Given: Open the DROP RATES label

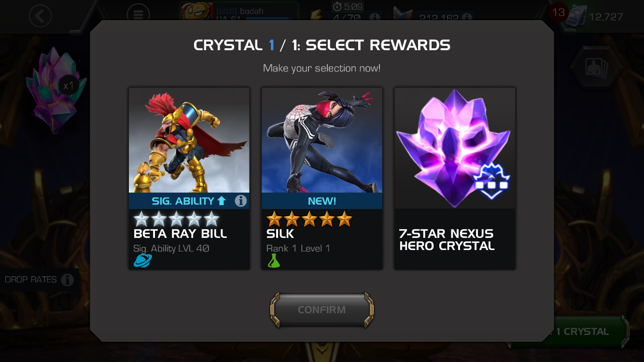Looking at the screenshot, I should coord(31,280).
